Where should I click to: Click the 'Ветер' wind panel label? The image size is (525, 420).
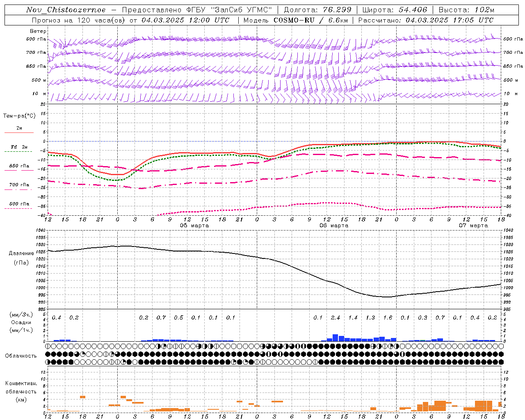[38, 31]
